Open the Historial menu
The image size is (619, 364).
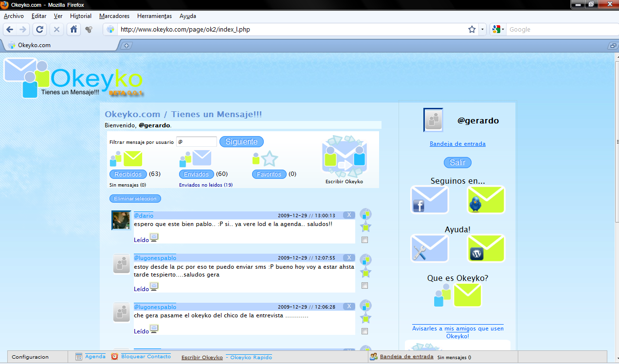[81, 16]
